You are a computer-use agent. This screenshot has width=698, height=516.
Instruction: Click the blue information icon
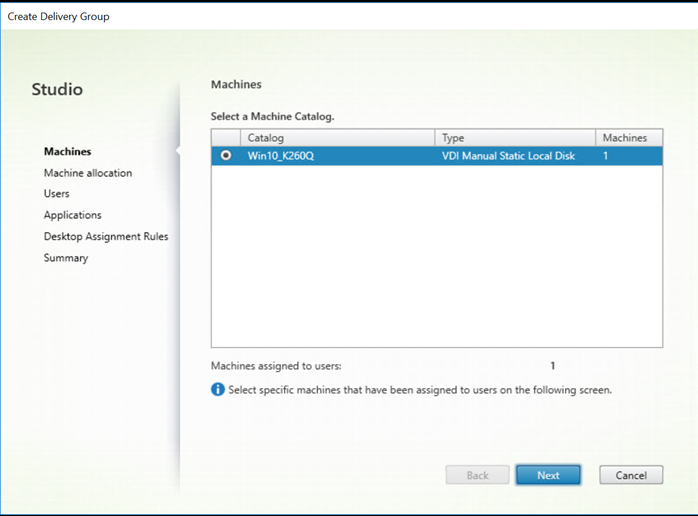pos(218,390)
